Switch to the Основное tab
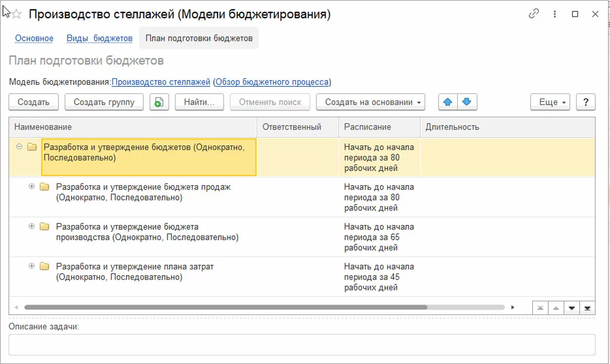This screenshot has height=364, width=610. 34,38
